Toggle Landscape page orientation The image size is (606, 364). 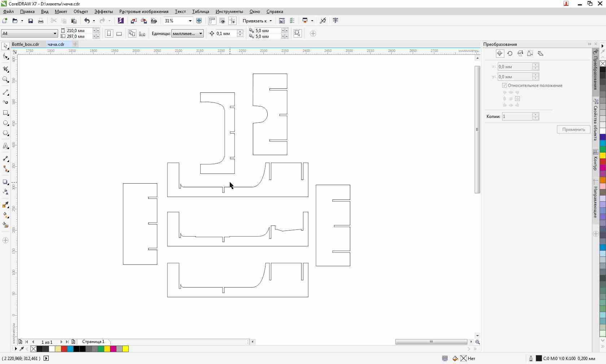(119, 34)
